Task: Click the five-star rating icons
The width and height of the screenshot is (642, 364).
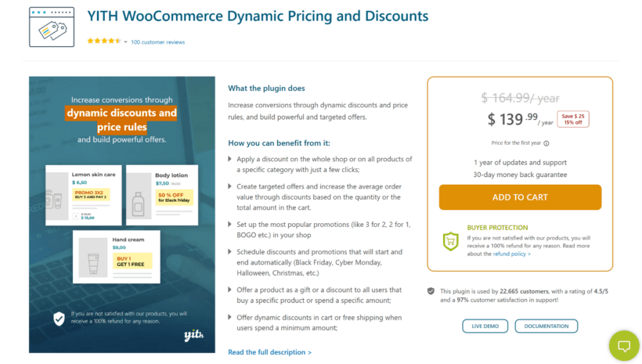Action: coord(104,41)
